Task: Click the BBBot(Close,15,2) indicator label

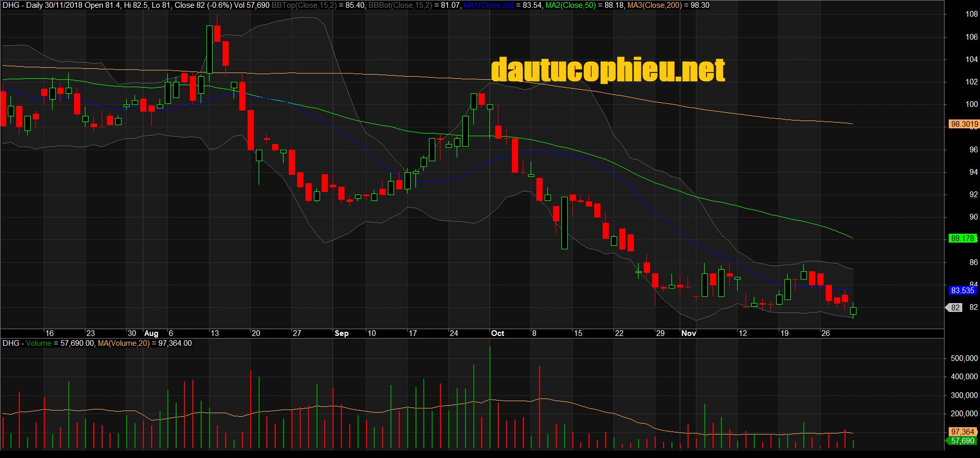Action: click(400, 5)
